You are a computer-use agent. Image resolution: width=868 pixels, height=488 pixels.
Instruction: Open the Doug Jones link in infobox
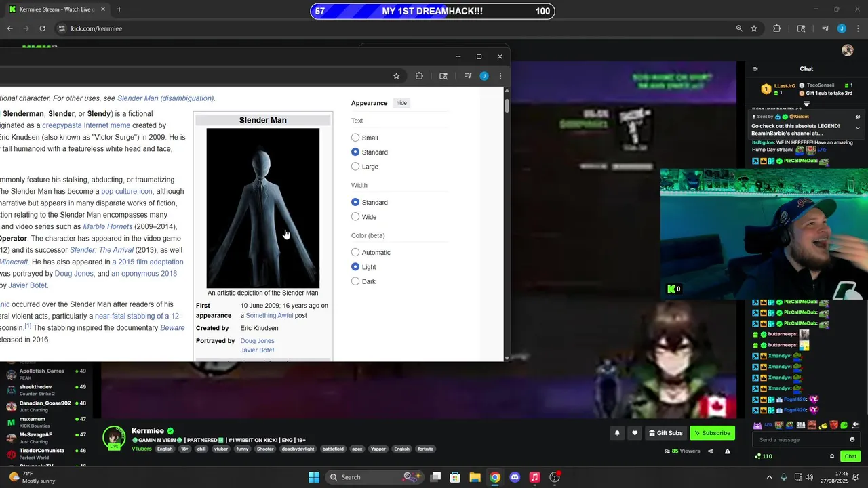(x=257, y=341)
